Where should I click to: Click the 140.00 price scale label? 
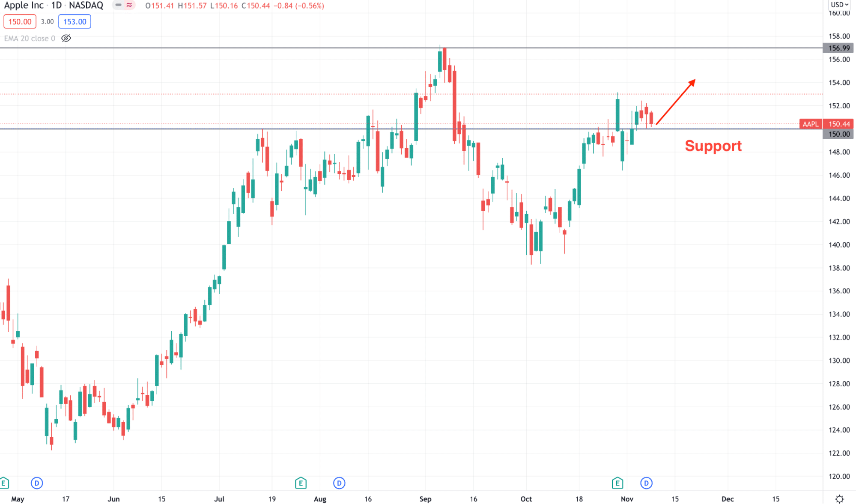click(x=839, y=245)
